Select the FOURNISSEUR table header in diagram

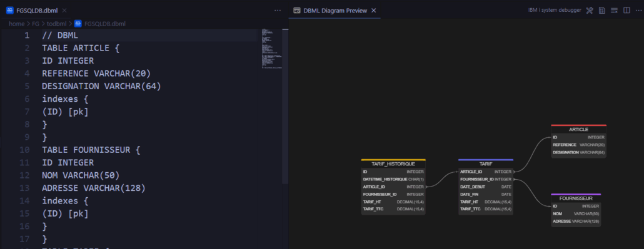(x=576, y=198)
